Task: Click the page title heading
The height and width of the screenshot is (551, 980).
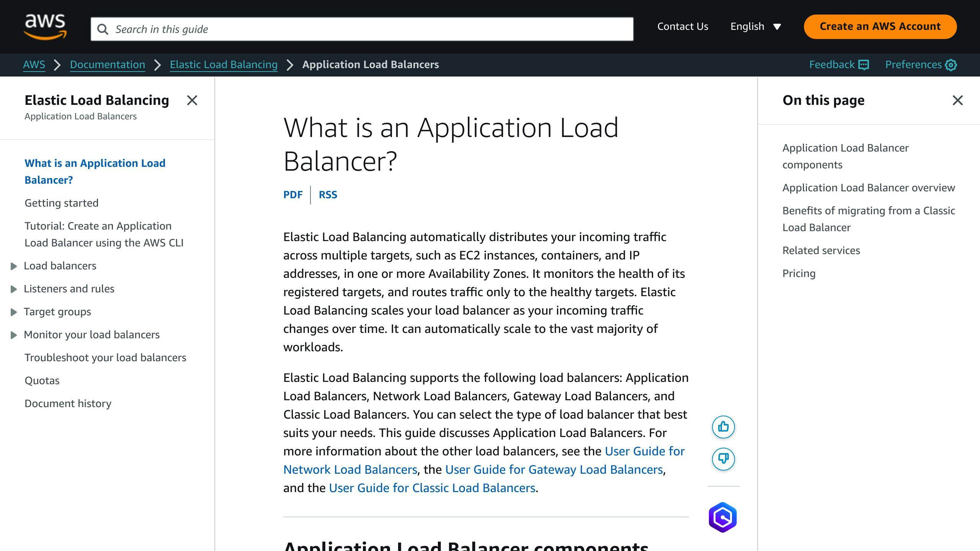Action: tap(451, 144)
